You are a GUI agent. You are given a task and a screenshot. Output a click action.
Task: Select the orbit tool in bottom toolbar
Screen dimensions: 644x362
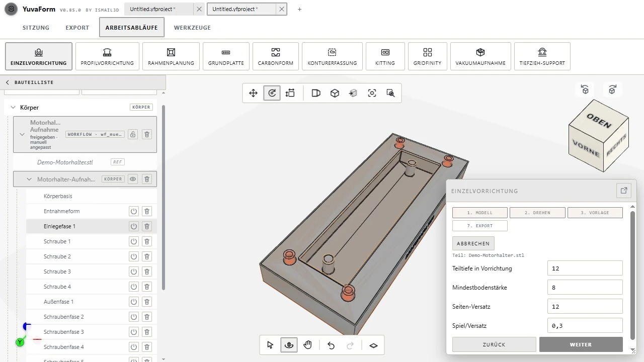(x=289, y=345)
